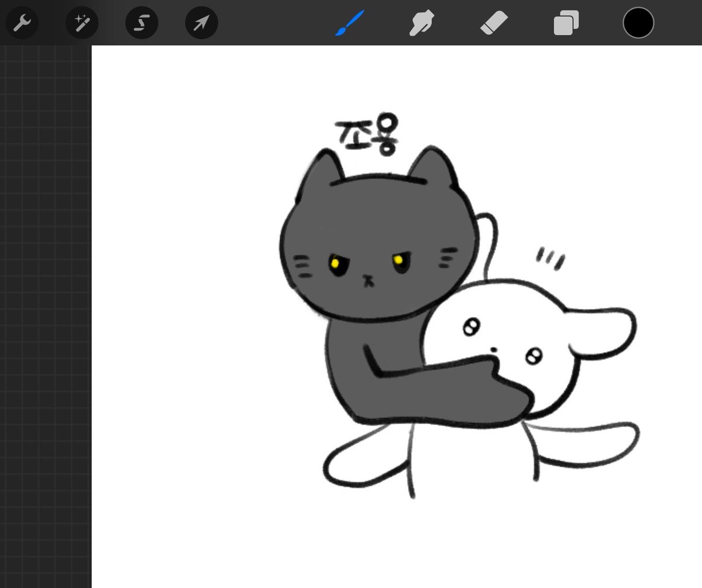Select the Eraser tool
The height and width of the screenshot is (588, 702).
495,23
